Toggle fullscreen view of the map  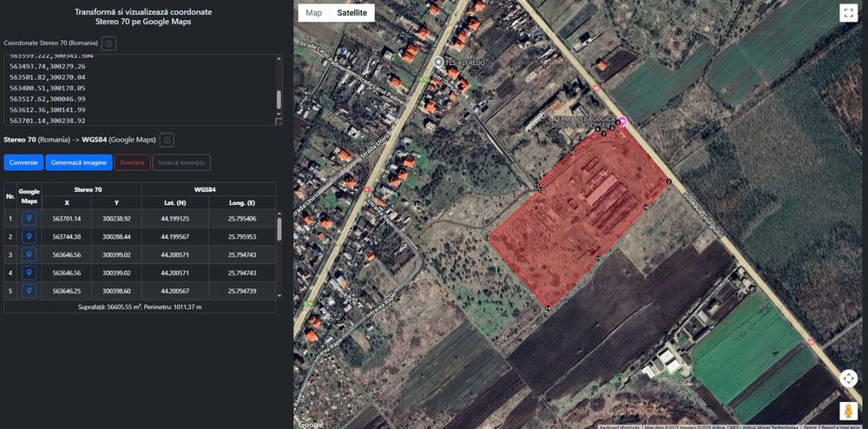[x=848, y=13]
